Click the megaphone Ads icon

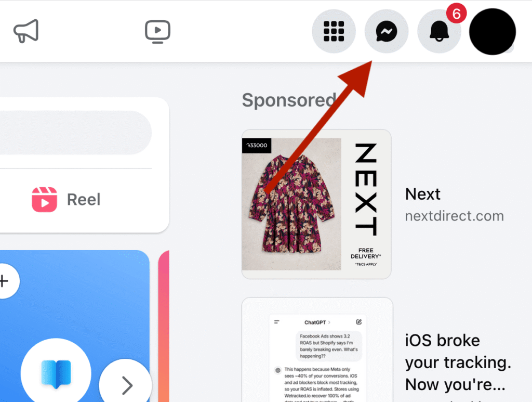(x=26, y=31)
